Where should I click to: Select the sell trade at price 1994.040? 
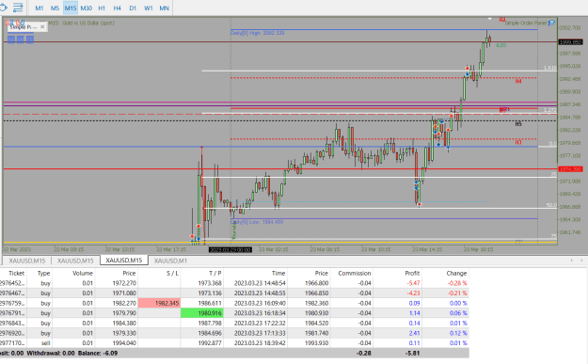(x=234, y=343)
